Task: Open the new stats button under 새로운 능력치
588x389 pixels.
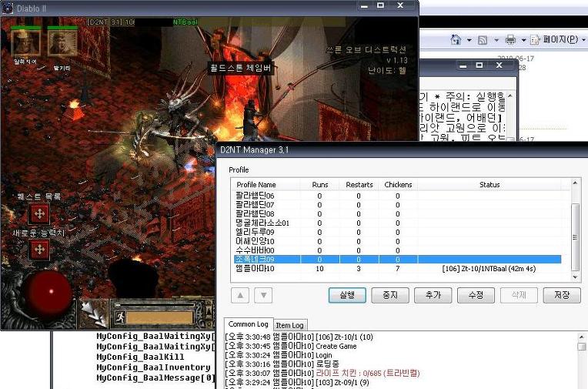Action: click(39, 250)
